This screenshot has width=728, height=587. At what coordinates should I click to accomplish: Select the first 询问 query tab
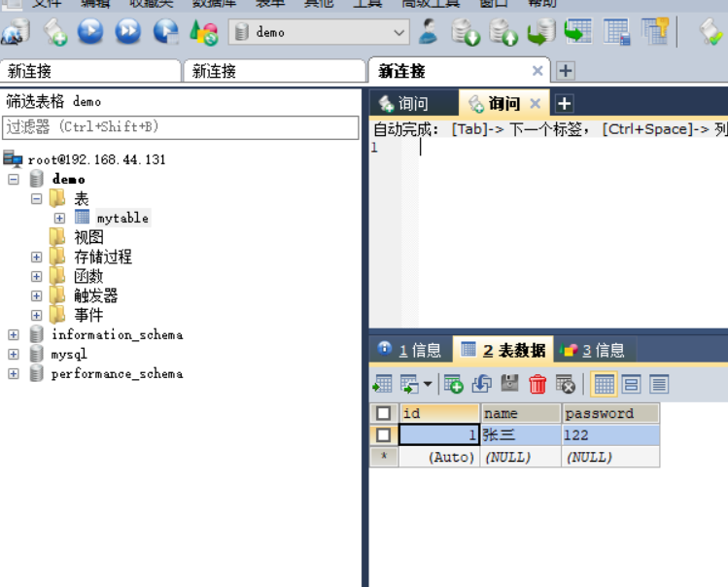(403, 103)
